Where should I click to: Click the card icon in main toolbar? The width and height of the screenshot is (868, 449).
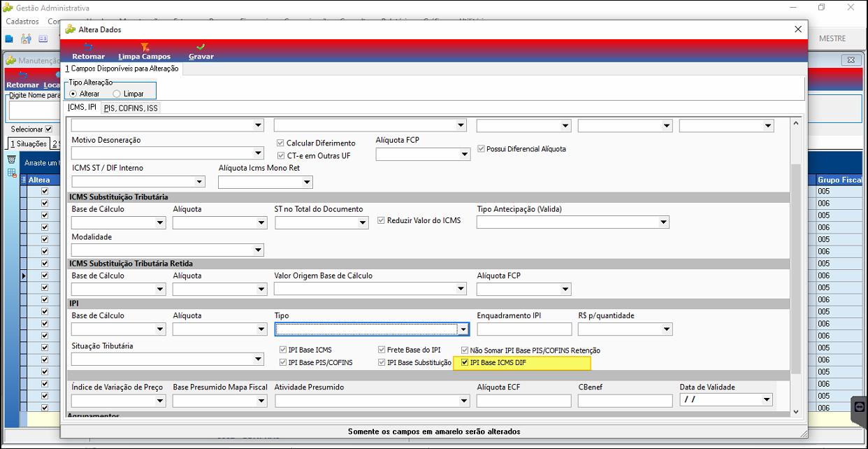pyautogui.click(x=43, y=38)
